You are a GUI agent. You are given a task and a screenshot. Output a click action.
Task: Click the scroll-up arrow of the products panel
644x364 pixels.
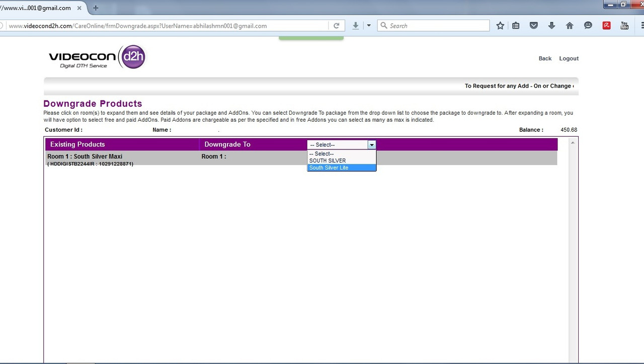(573, 143)
